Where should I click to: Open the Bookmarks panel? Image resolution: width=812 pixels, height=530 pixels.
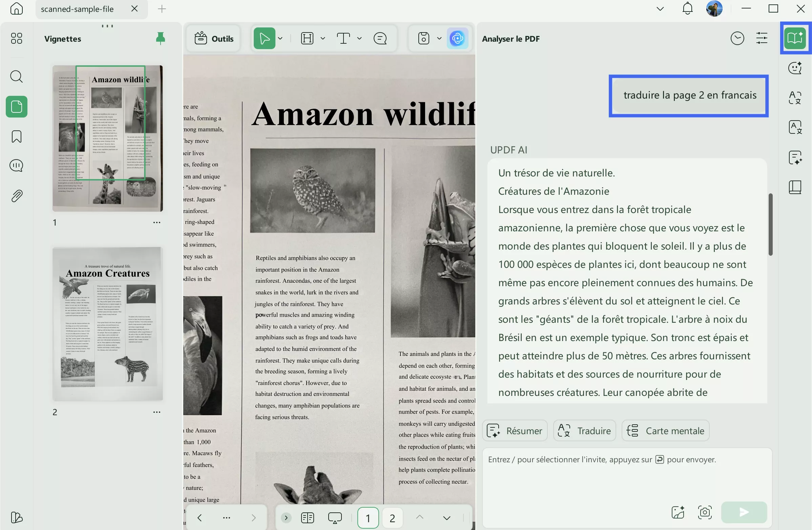click(x=16, y=136)
